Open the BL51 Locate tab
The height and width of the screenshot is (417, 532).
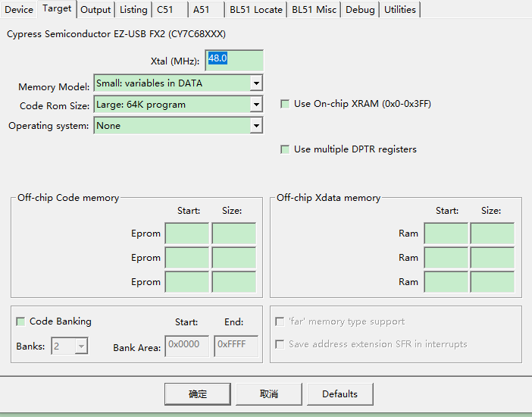[x=256, y=10]
